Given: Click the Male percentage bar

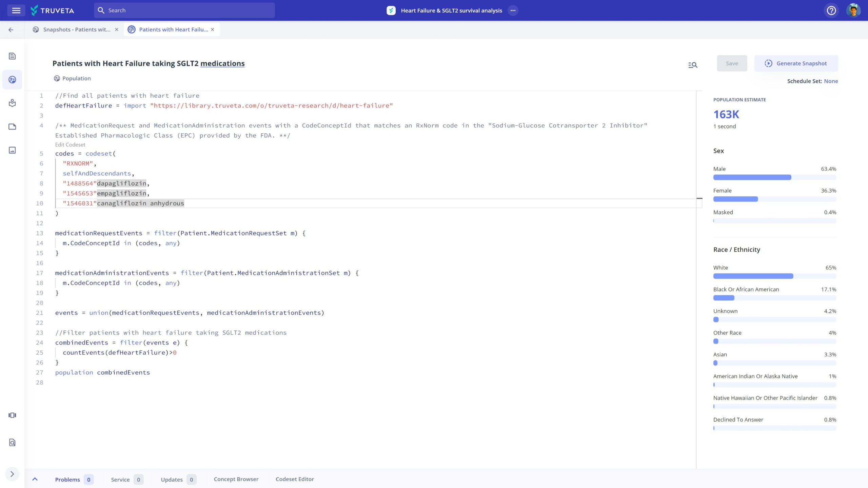Looking at the screenshot, I should point(752,177).
